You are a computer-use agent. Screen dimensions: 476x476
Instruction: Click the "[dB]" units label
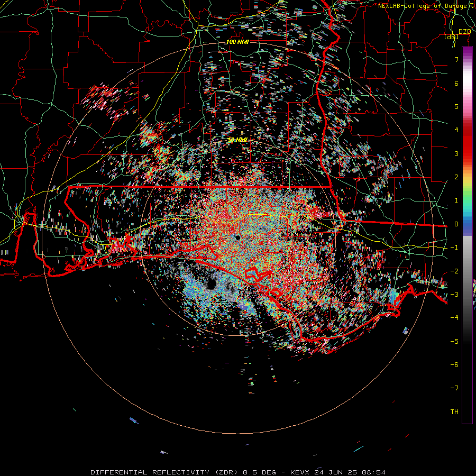(452, 37)
